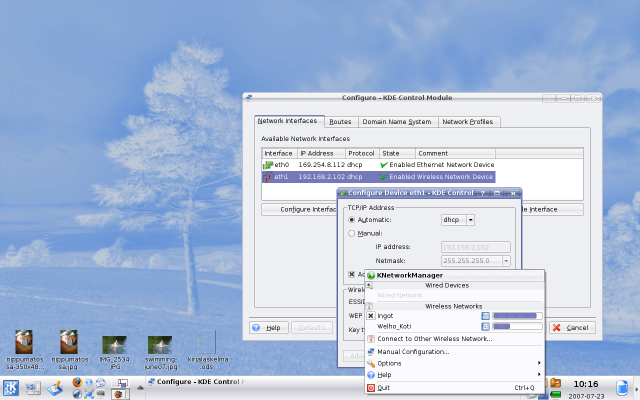The width and height of the screenshot is (640, 400).
Task: Click the computer icon beside the K menu
Action: [33, 388]
